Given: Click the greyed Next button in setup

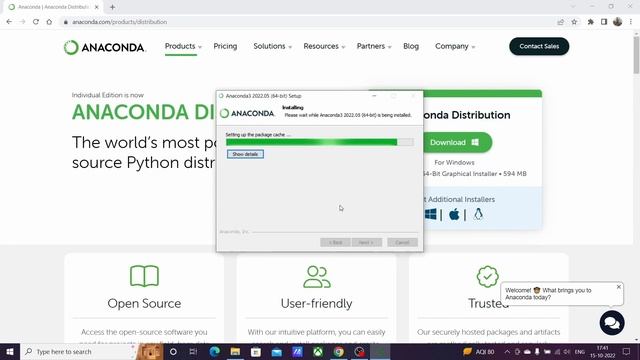Looking at the screenshot, I should coord(367,242).
